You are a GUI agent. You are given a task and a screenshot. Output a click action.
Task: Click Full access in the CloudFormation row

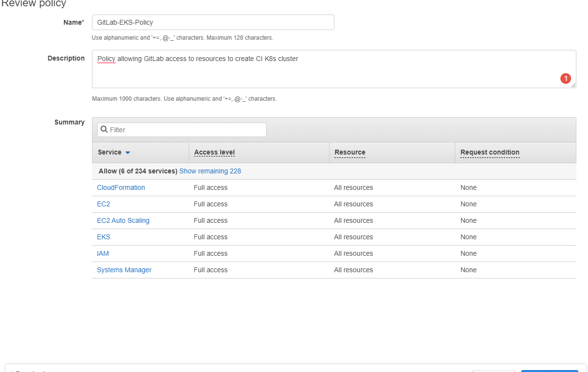click(x=211, y=187)
